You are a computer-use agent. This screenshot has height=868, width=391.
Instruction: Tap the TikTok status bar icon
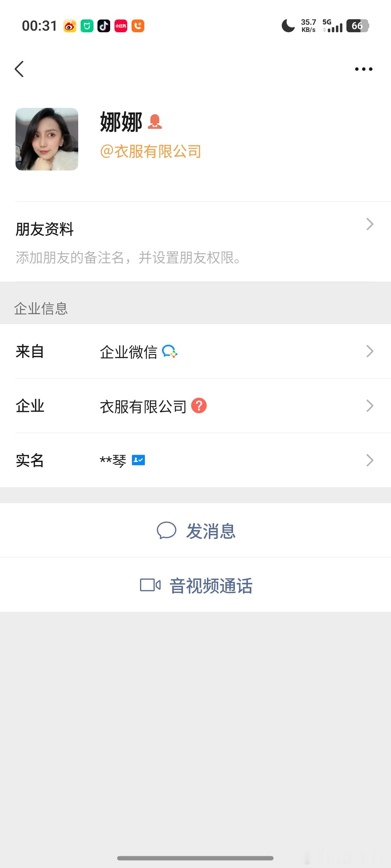[104, 26]
